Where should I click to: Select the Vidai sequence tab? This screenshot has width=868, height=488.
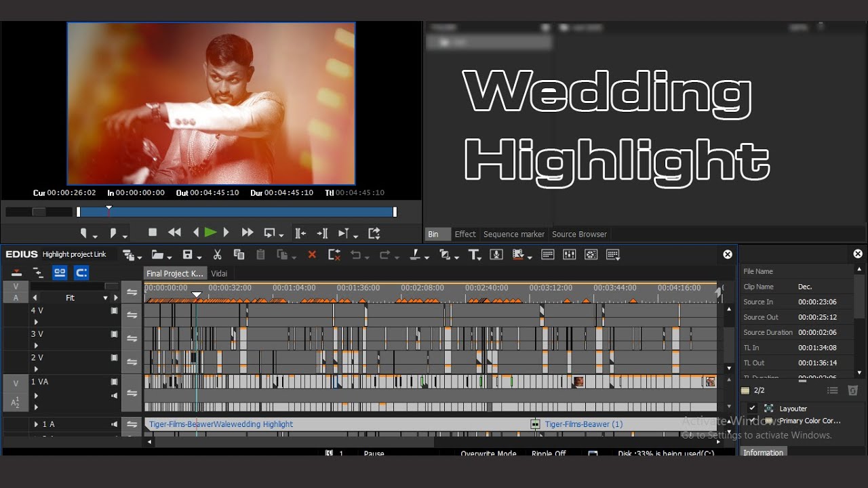[219, 274]
